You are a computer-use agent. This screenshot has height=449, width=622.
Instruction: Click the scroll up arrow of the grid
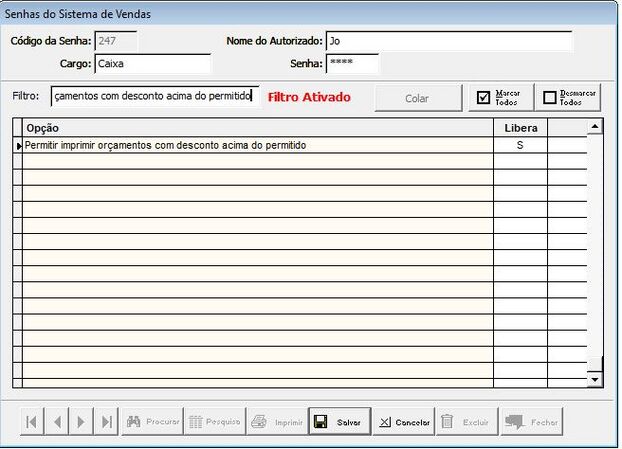tap(595, 127)
